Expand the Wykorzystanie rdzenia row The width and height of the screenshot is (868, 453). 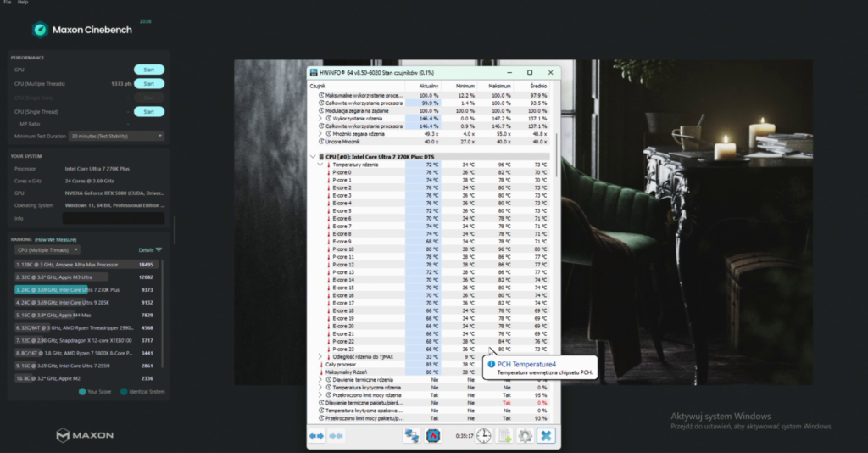(x=320, y=119)
